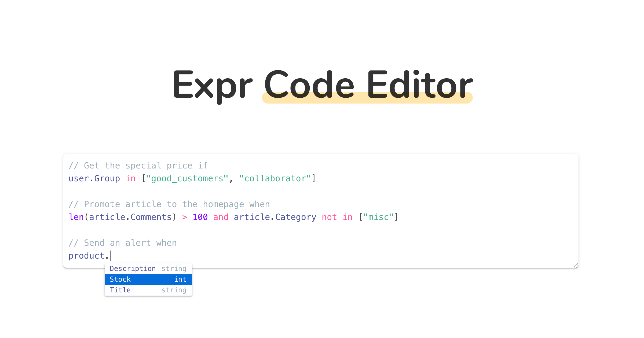Screen dimensions: 644x338
Task: Click article.Category identifier
Action: (x=275, y=217)
